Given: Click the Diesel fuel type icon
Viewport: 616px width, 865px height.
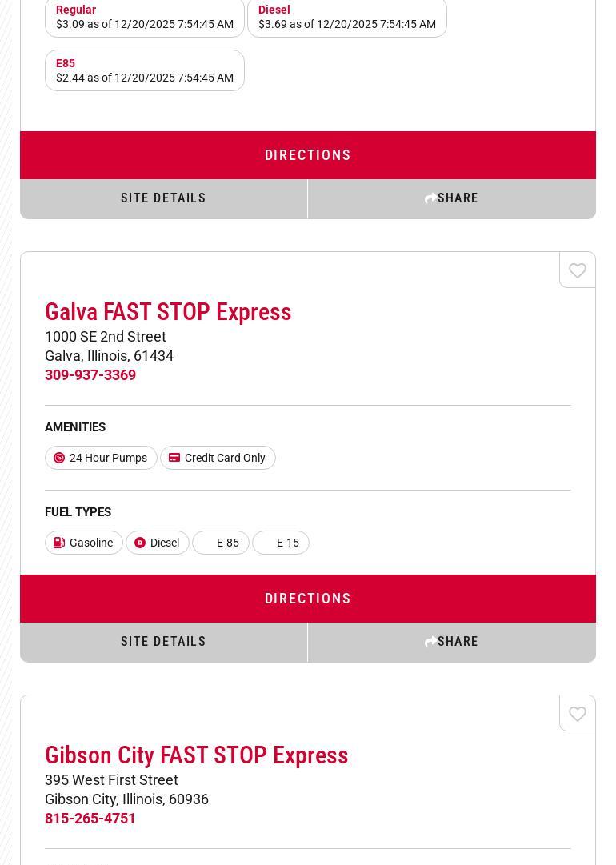Looking at the screenshot, I should pyautogui.click(x=140, y=543).
